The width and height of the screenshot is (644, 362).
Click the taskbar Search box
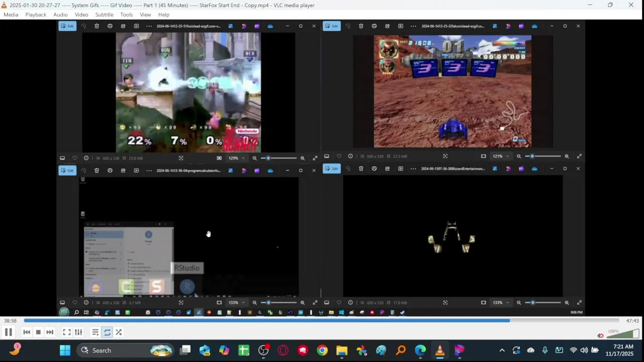126,350
